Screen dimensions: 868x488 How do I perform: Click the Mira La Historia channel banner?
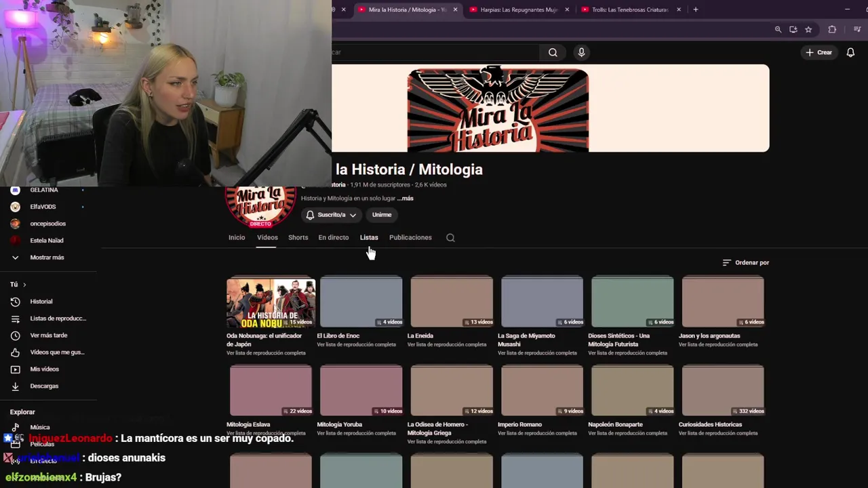click(551, 108)
